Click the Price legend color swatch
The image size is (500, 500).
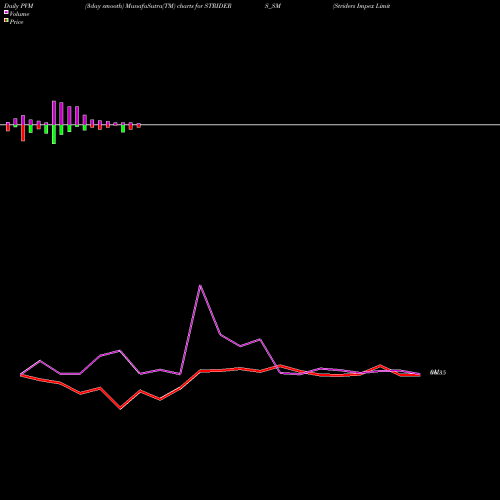click(x=6, y=21)
